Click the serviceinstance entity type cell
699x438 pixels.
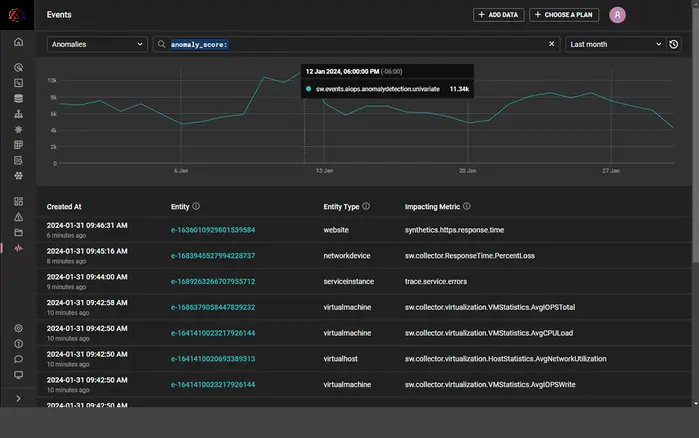[x=349, y=282]
